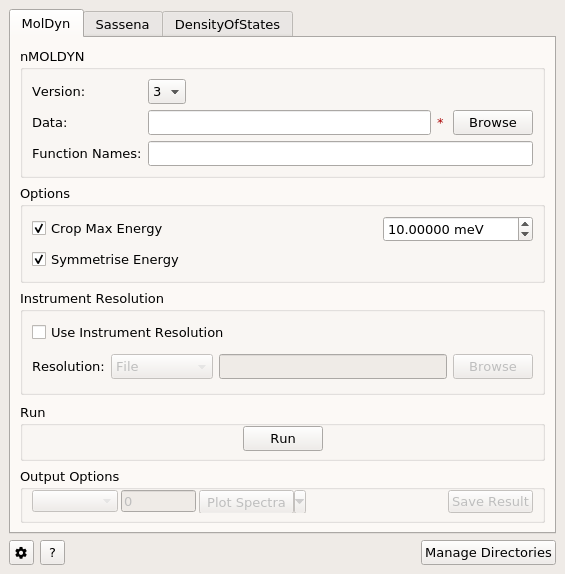
Task: Expand the Plot Spectra arrow menu
Action: [x=300, y=502]
